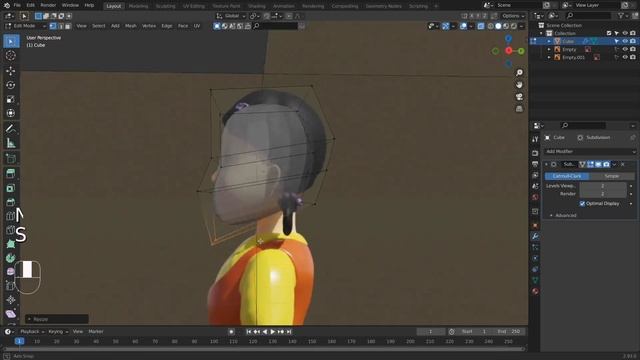Viewport: 640px width, 360px height.
Task: Click the outliner search field
Action: coord(588,16)
